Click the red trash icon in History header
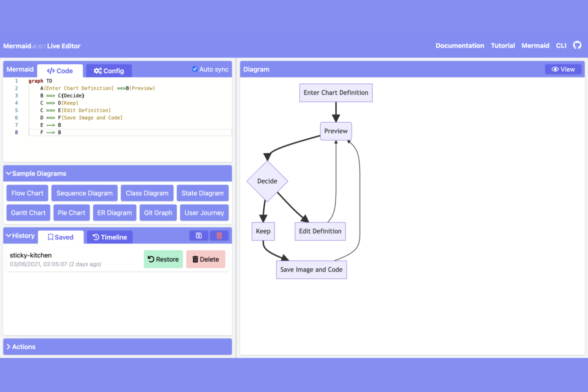Viewport: 588px width, 392px height. click(219, 235)
